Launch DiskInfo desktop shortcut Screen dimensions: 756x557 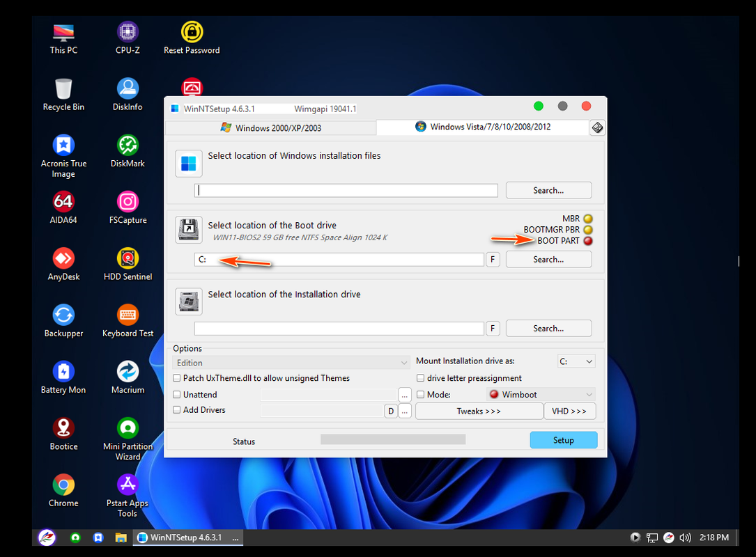click(128, 95)
